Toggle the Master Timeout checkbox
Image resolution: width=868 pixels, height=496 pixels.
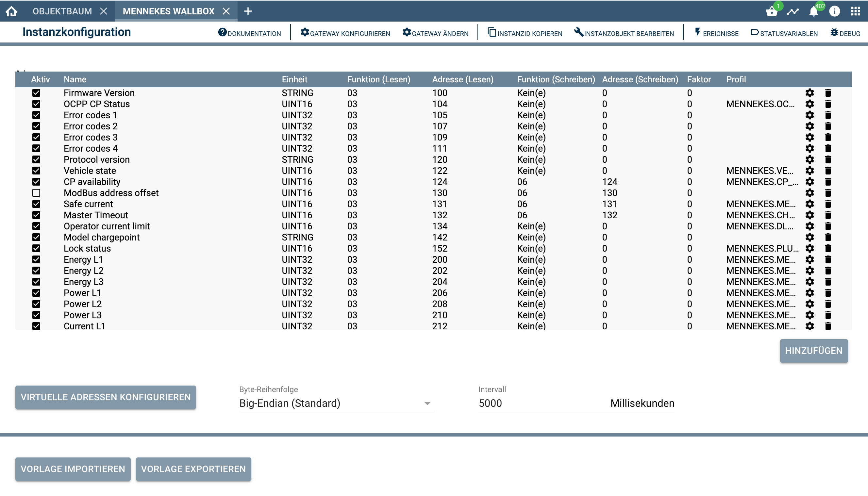tap(36, 215)
